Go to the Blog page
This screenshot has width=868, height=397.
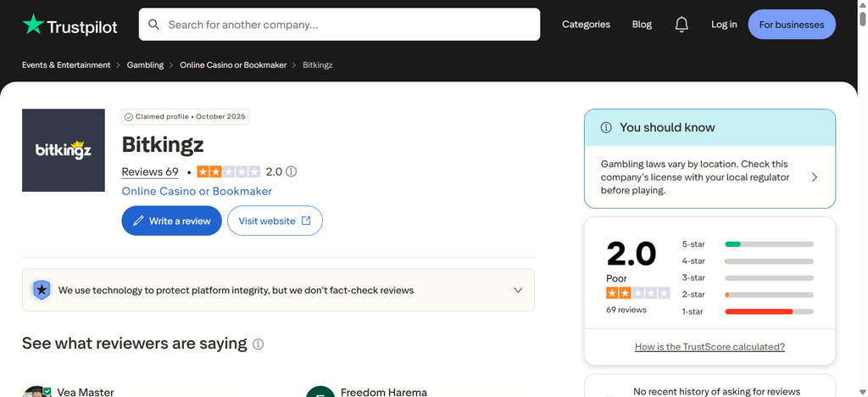coord(642,25)
